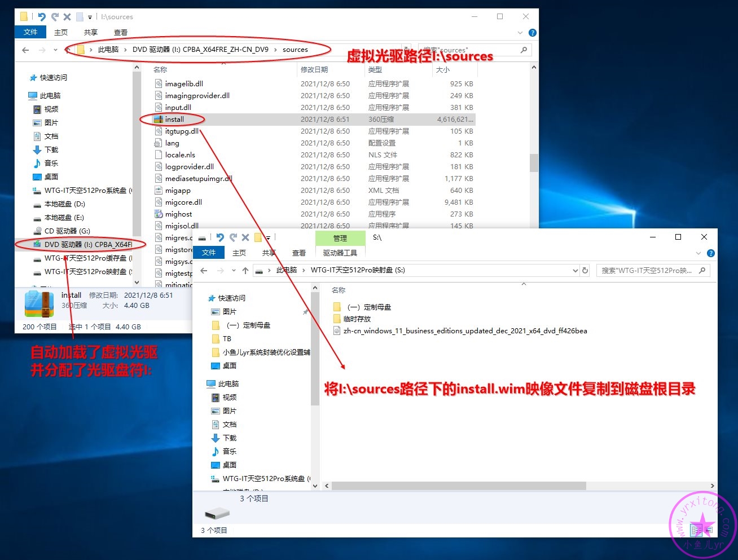Select 下载 under 此电脑 in the I:\sources window
This screenshot has width=738, height=560.
pyautogui.click(x=51, y=150)
